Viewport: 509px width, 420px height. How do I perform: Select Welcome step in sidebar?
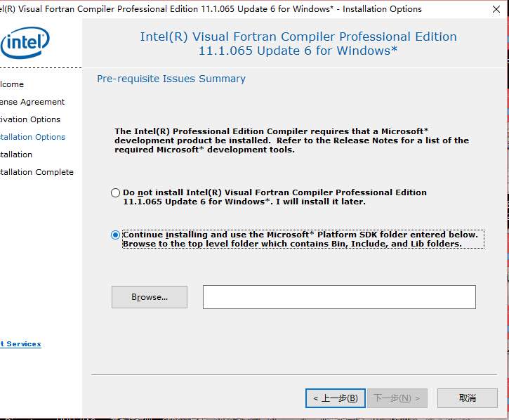[12, 84]
